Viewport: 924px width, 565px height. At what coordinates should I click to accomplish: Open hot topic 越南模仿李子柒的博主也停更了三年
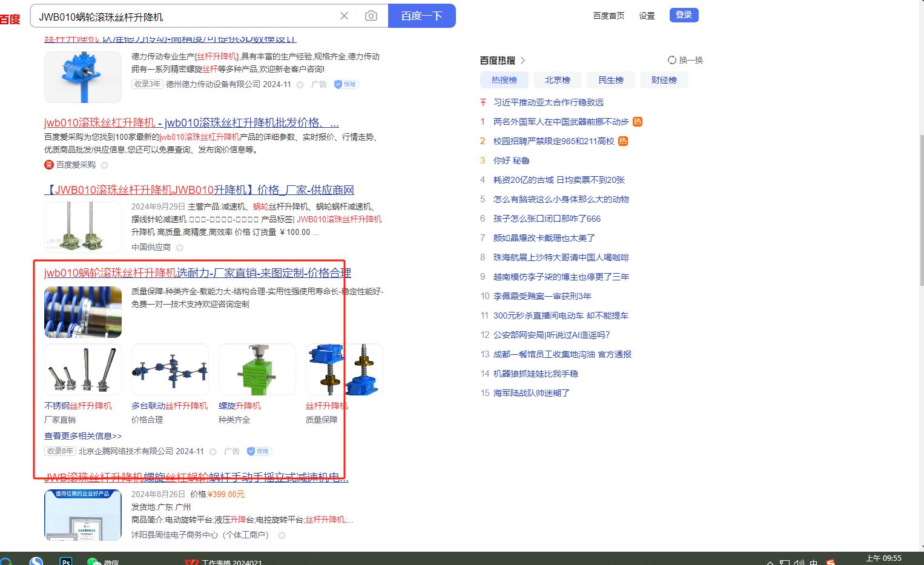[x=561, y=277]
